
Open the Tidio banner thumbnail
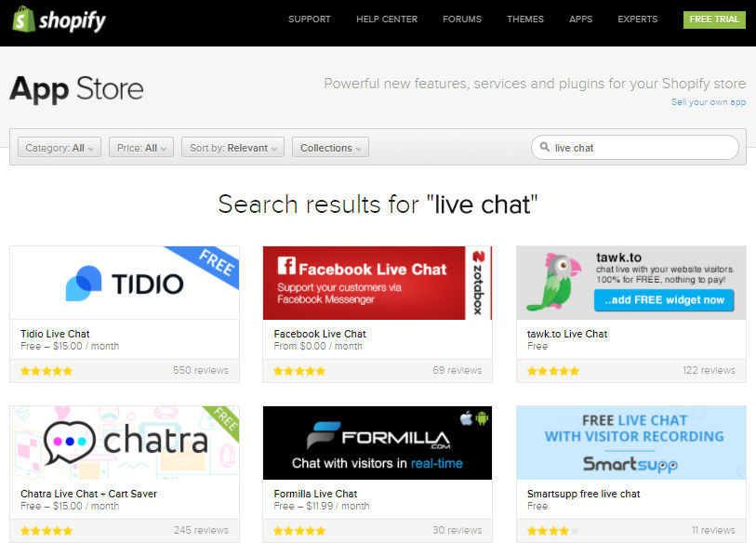(125, 283)
